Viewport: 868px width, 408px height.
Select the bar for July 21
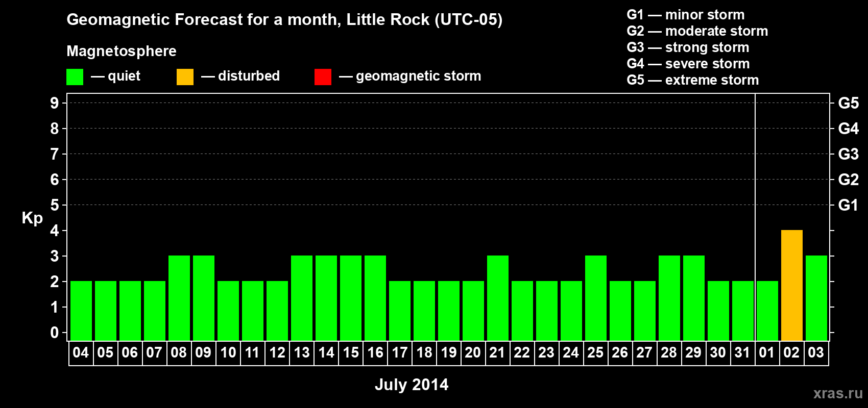pyautogui.click(x=498, y=298)
